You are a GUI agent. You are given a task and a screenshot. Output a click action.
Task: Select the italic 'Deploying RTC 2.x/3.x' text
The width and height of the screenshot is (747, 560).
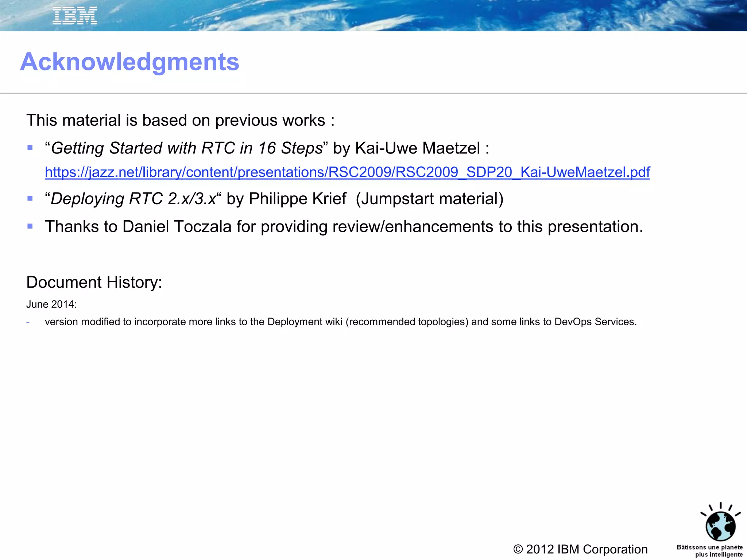click(x=133, y=199)
